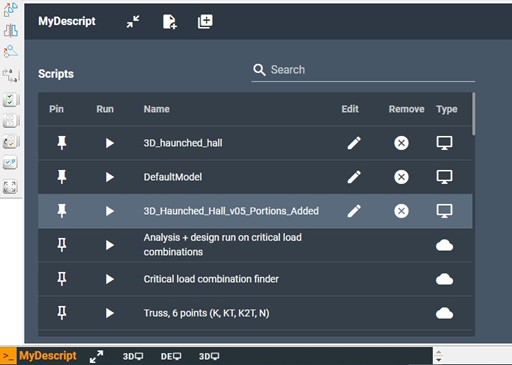Screen dimensions: 512x365
Task: Click the terminal prompt icon in bottom bar
Action: click(x=8, y=356)
